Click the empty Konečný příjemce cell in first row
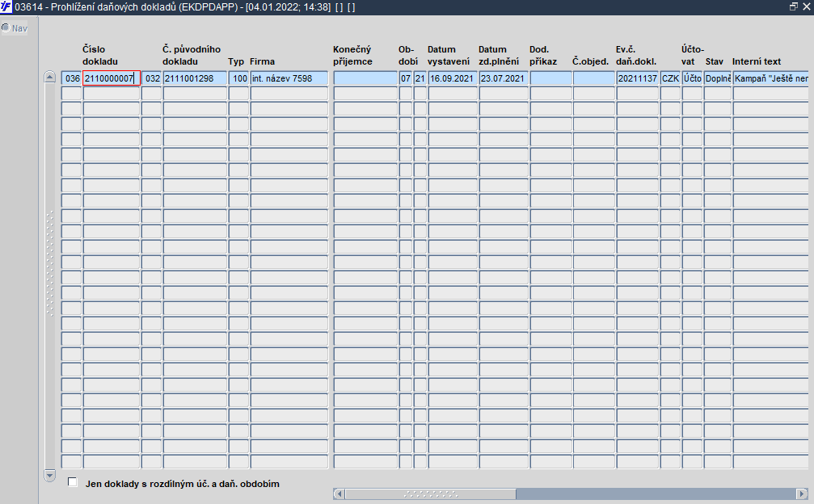The width and height of the screenshot is (814, 504). pos(365,78)
